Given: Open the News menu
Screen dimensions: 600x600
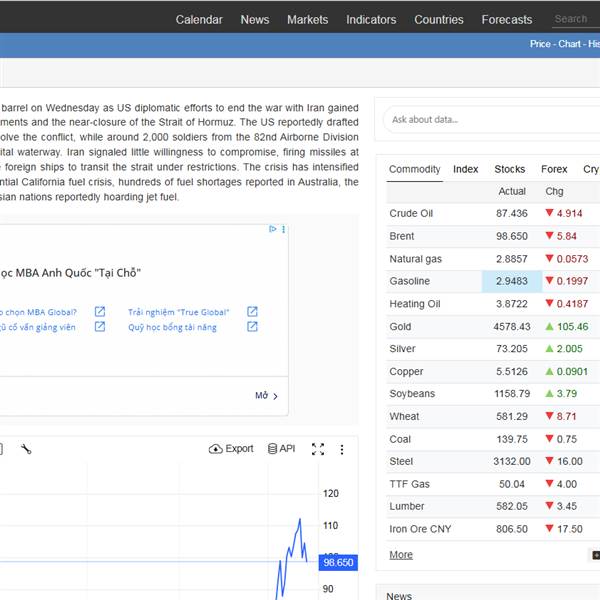Looking at the screenshot, I should point(255,20).
